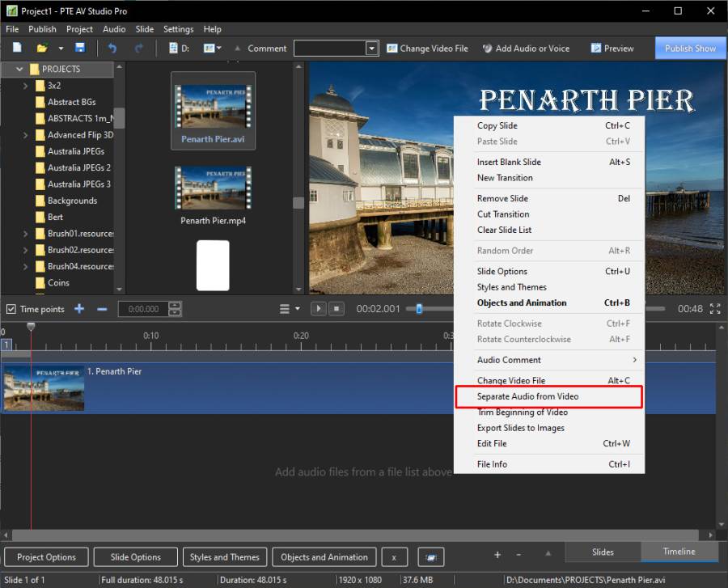Enter fullscreen preview mode
This screenshot has height=588, width=728.
[x=714, y=309]
